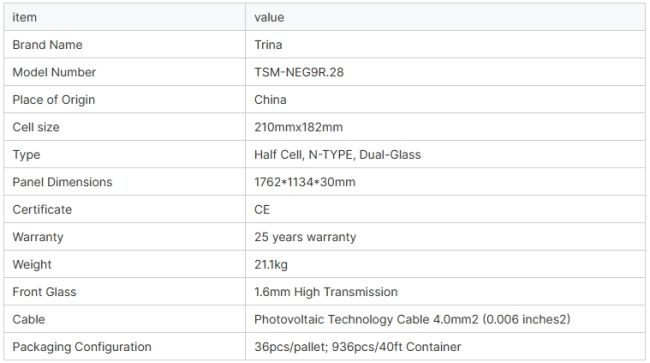
Task: Click the Place of Origin label
Action: coord(53,100)
